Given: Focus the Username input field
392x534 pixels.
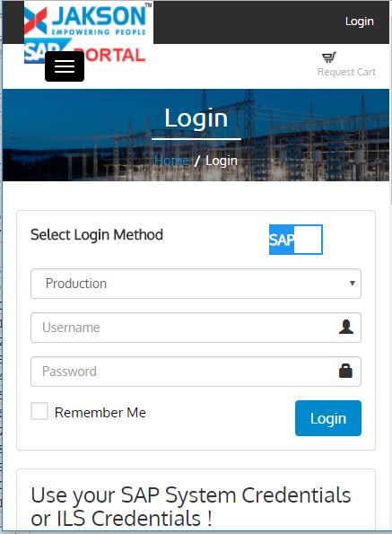Looking at the screenshot, I should pos(196,328).
